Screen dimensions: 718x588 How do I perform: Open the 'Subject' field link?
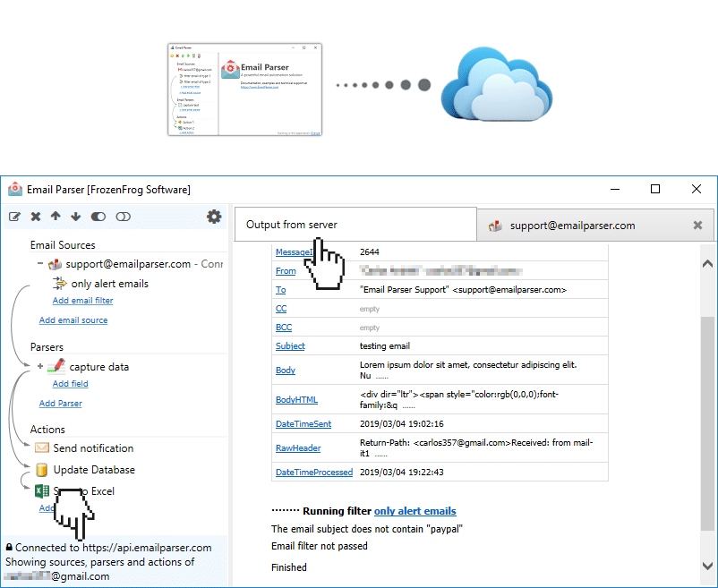(x=290, y=346)
